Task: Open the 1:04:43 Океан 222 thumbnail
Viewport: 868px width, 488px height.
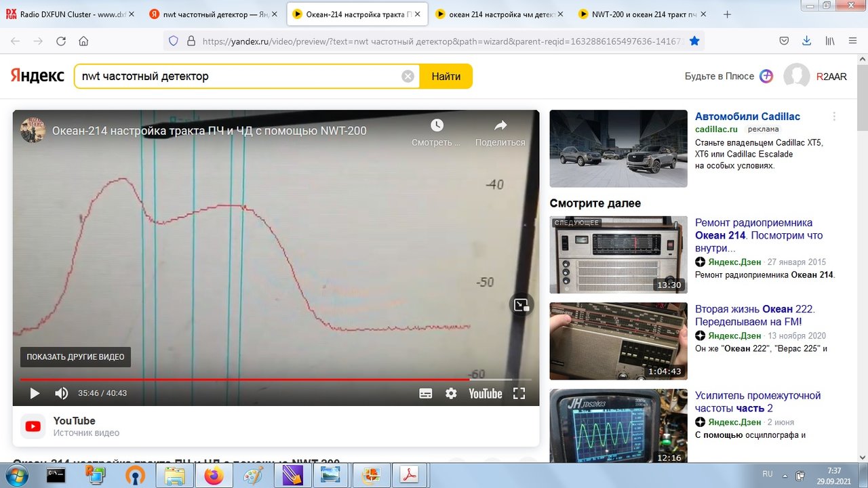Action: click(x=618, y=341)
